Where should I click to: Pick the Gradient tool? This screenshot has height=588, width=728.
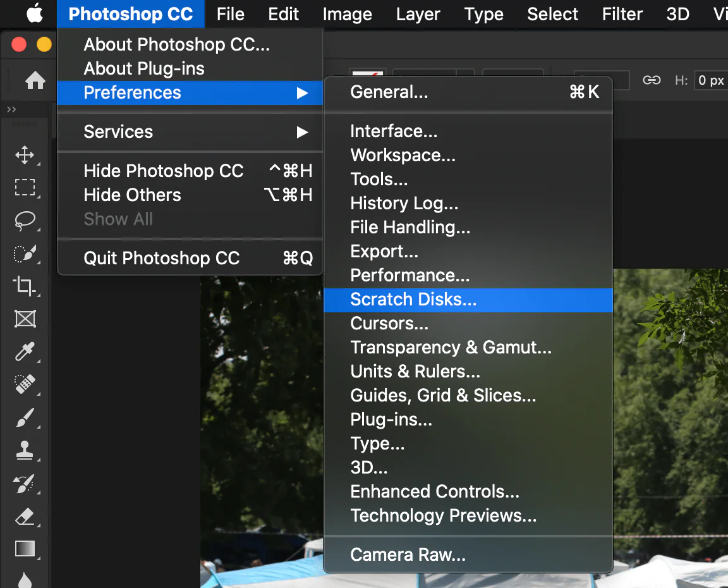[x=25, y=548]
